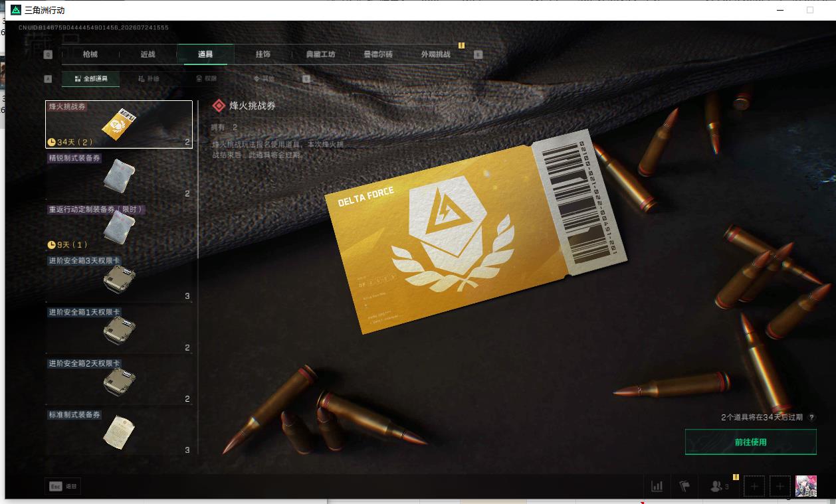Click the 烽火挑战券 detail title text
The width and height of the screenshot is (836, 504).
pyautogui.click(x=253, y=106)
